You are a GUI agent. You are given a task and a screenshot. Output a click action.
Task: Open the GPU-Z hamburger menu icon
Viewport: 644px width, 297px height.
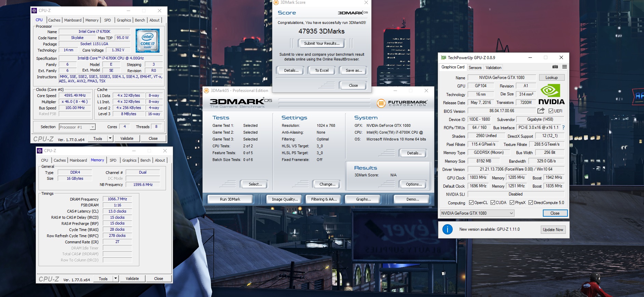click(564, 67)
